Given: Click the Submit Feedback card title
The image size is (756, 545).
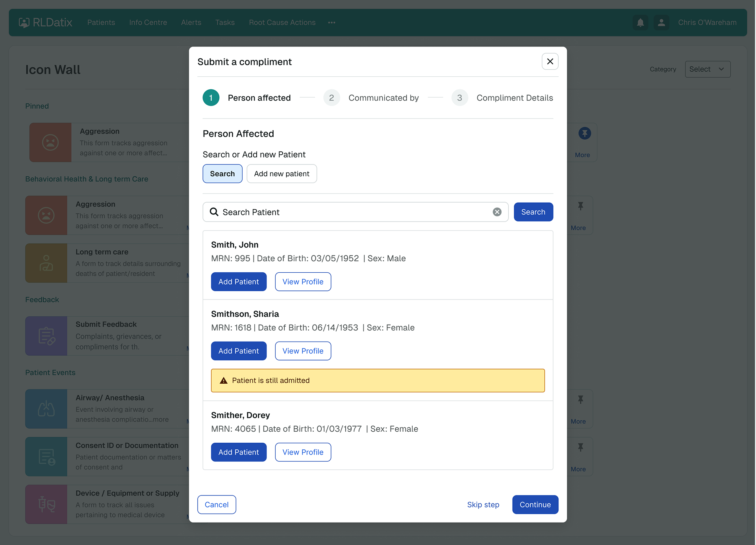Looking at the screenshot, I should tap(106, 324).
